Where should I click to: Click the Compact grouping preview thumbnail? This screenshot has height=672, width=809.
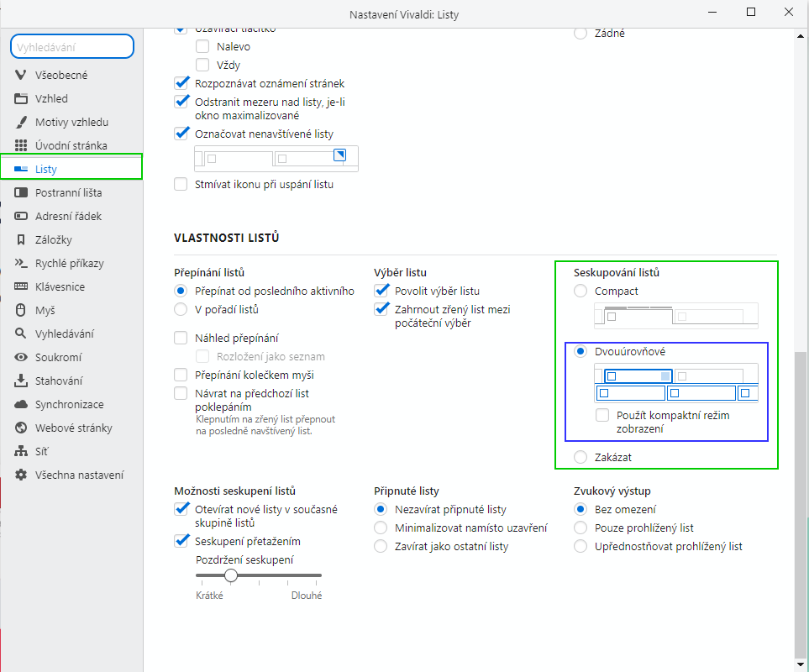click(x=676, y=316)
